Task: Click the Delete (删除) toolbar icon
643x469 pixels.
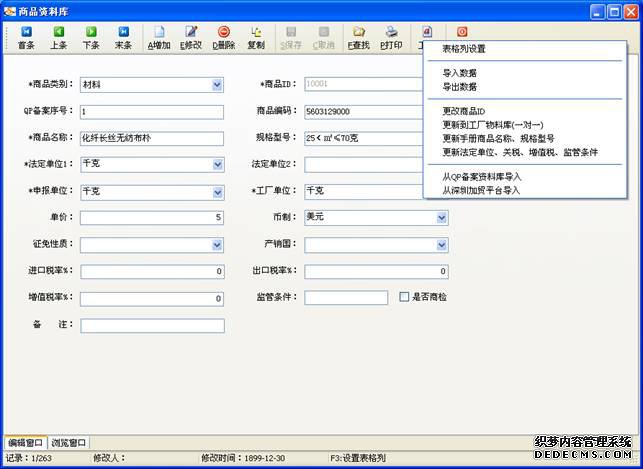Action: tap(224, 38)
